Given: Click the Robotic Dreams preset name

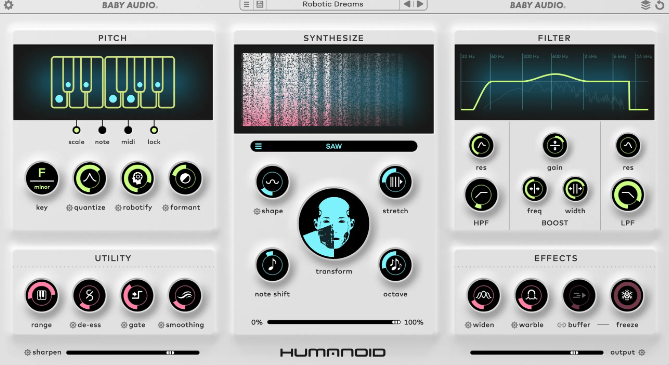Looking at the screenshot, I should click(333, 4).
